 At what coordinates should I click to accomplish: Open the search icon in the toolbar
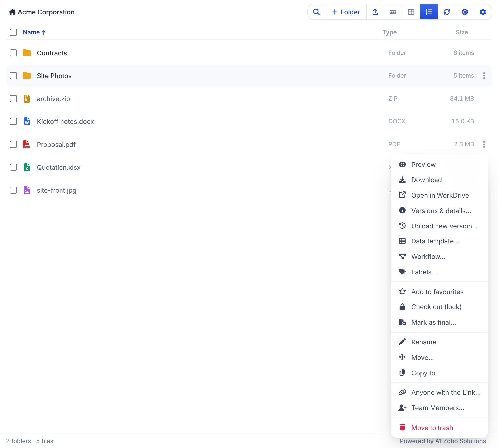pos(316,12)
